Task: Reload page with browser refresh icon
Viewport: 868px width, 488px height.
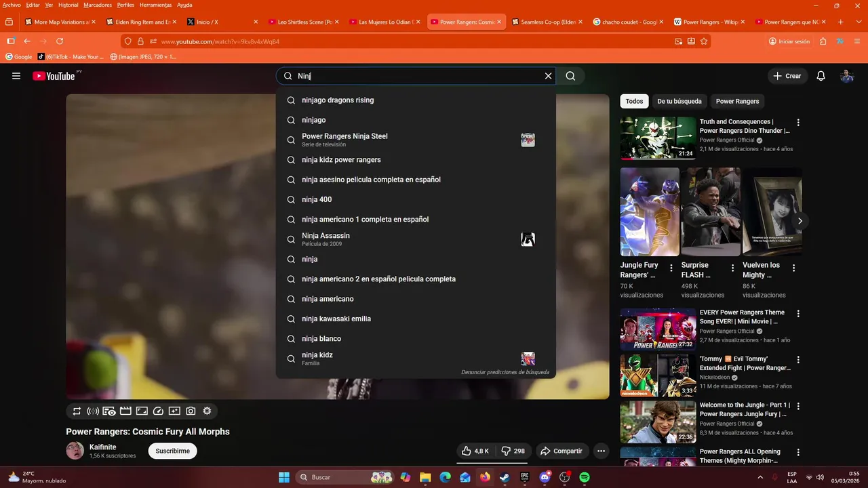Action: 60,41
